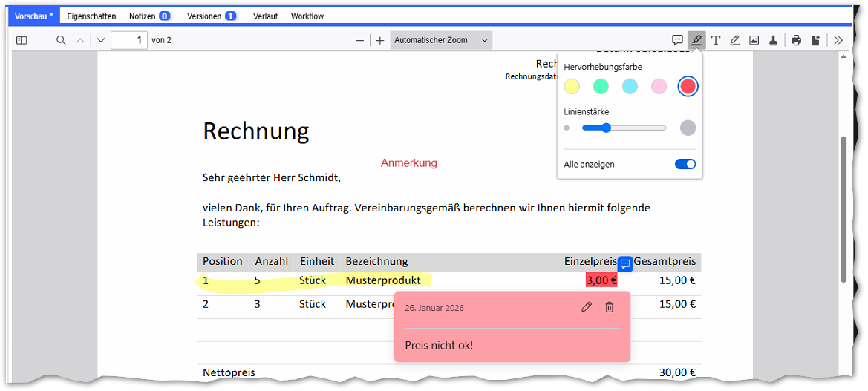Click the Anzahl column header

271,262
